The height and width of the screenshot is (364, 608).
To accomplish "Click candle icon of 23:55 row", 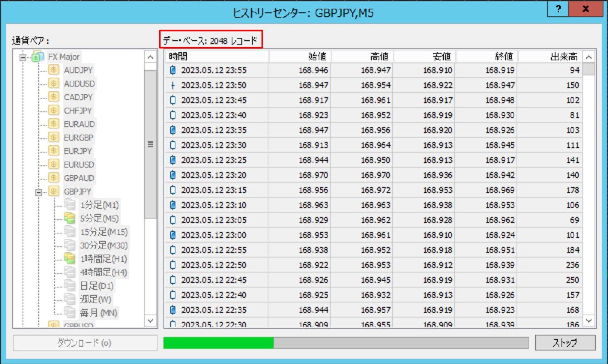I will [x=173, y=70].
